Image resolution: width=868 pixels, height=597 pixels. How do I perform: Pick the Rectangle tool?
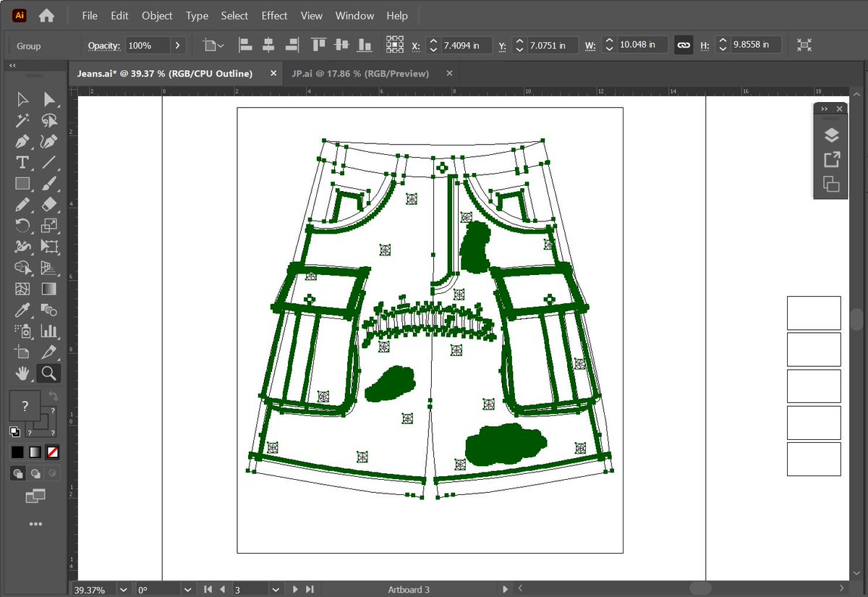pos(22,184)
